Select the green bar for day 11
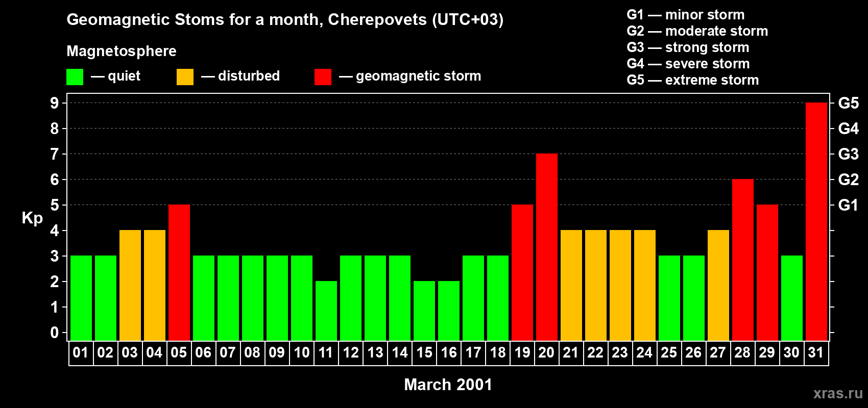Screen dimensions: 868x408 [x=326, y=311]
